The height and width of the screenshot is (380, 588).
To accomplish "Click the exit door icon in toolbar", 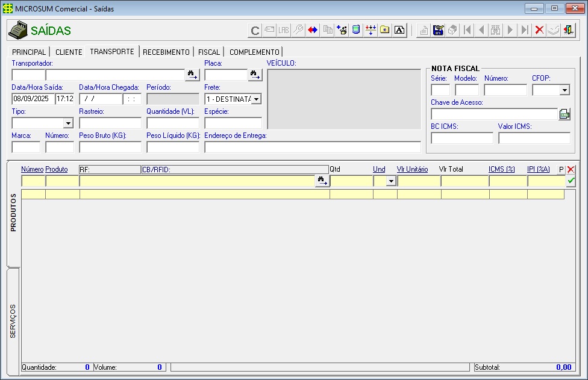I will pyautogui.click(x=568, y=30).
